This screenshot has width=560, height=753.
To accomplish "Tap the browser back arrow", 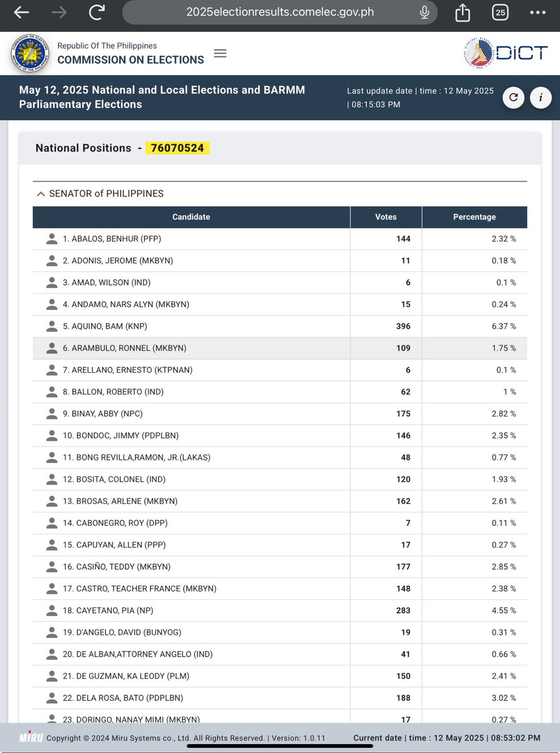I will click(x=21, y=12).
